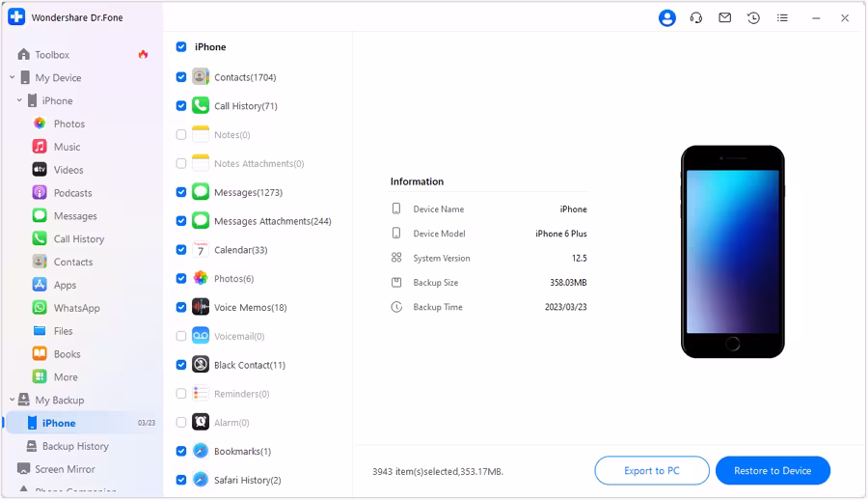
Task: Toggle the Reminders(0) checkbox
Action: tap(181, 394)
